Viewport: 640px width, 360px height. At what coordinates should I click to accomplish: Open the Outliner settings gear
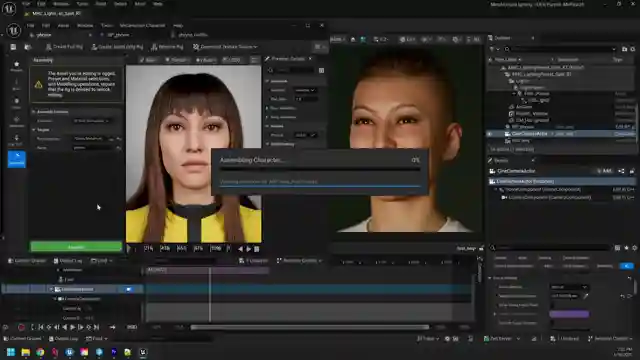[x=633, y=49]
